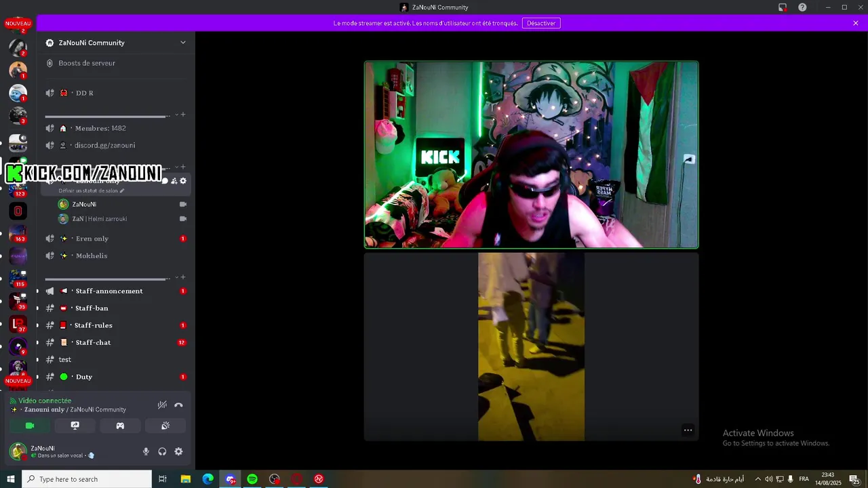This screenshot has height=488, width=868.
Task: Join the Eren only voice channel
Action: coord(115,239)
